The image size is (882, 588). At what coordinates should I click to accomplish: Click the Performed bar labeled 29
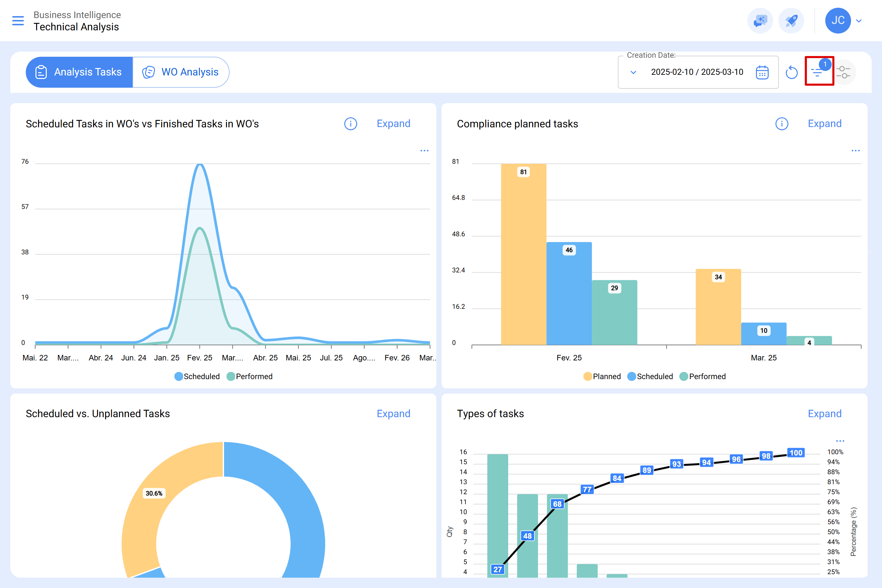coord(614,313)
